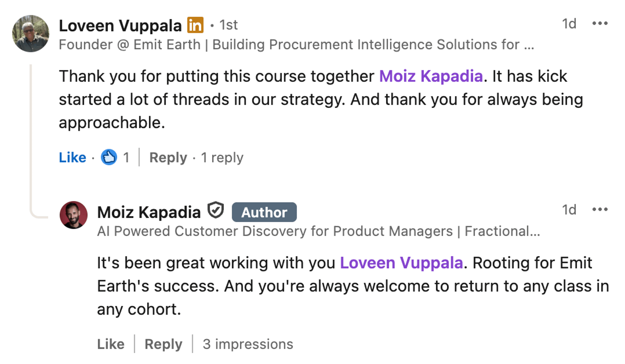Open Loveen Vuppala's profile photo
Image resolution: width=625 pixels, height=364 pixels.
click(30, 34)
